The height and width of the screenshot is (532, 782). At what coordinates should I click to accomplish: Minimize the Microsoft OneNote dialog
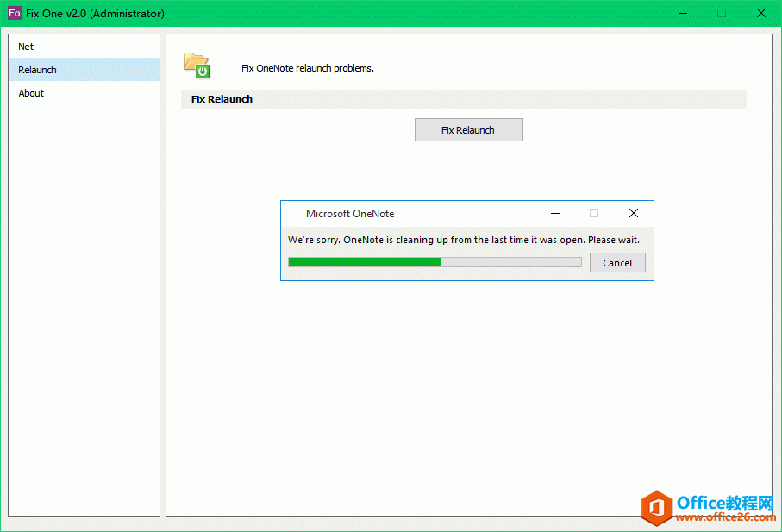[554, 213]
